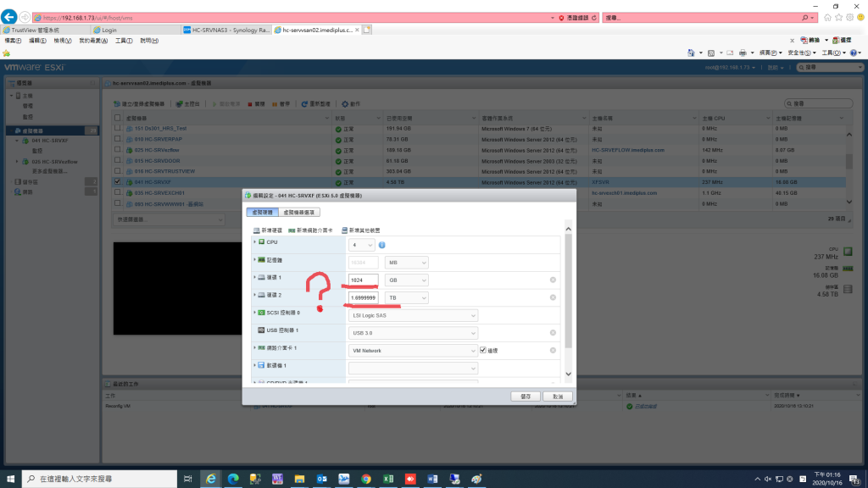Click the orange suspend toolbar icon
Image resolution: width=868 pixels, height=488 pixels.
pos(275,104)
